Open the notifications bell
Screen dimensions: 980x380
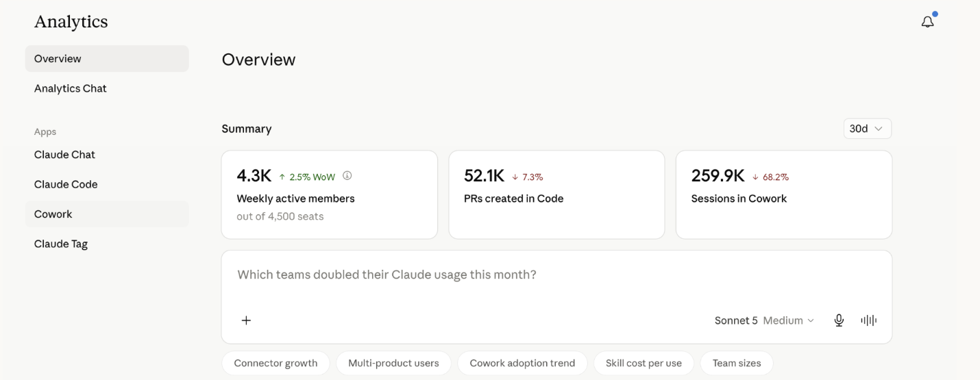click(x=927, y=22)
